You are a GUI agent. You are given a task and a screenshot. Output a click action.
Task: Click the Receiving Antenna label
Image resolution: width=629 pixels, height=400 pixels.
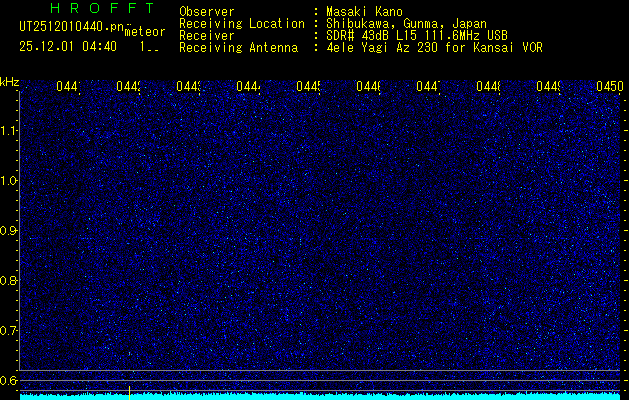coord(238,48)
